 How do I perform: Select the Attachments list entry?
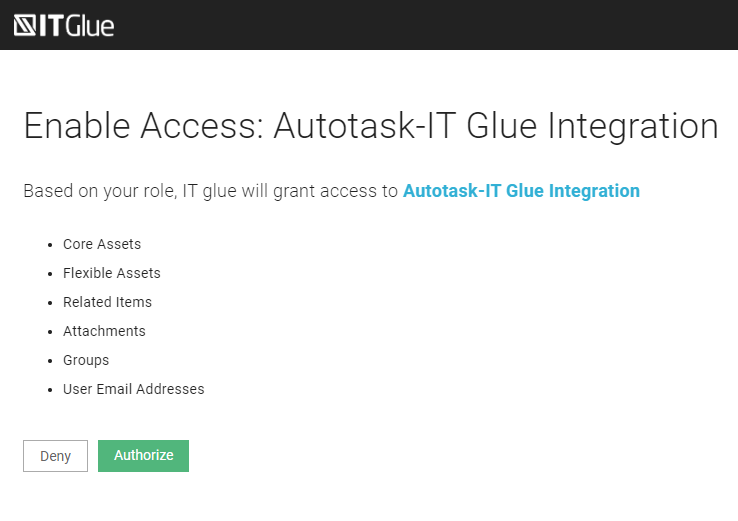[x=104, y=331]
